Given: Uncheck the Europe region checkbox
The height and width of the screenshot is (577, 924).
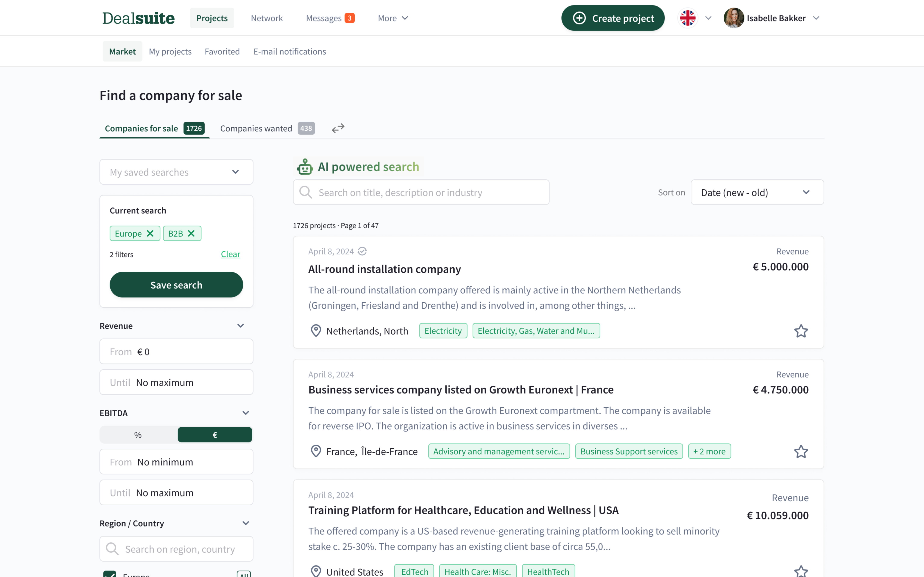Looking at the screenshot, I should (x=110, y=574).
